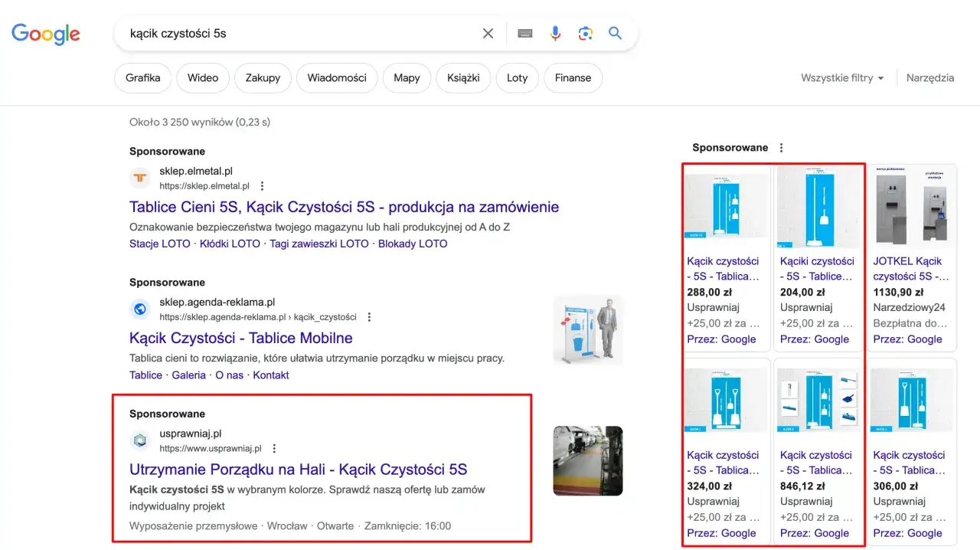
Task: Start voice search with microphone icon
Action: click(x=556, y=33)
